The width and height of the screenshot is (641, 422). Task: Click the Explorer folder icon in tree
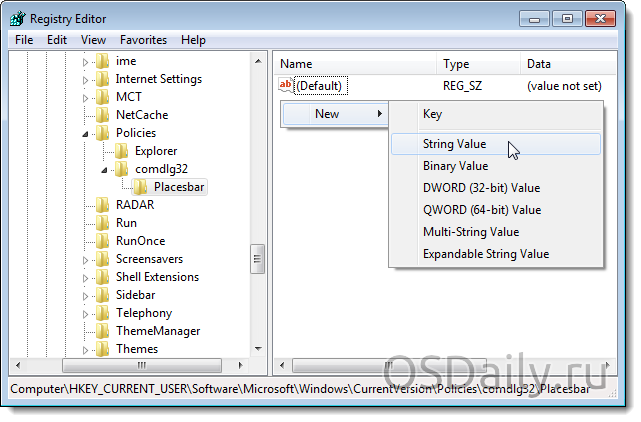coord(122,151)
